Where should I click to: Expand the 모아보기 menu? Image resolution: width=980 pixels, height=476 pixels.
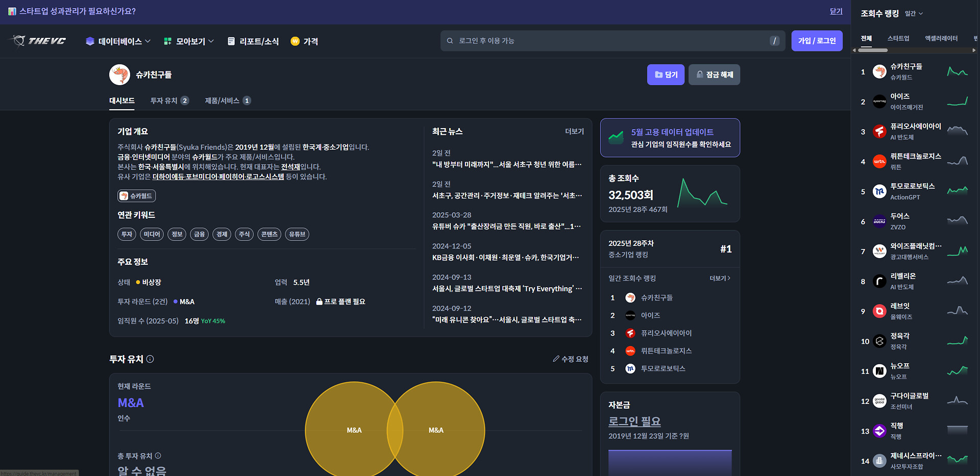[189, 41]
